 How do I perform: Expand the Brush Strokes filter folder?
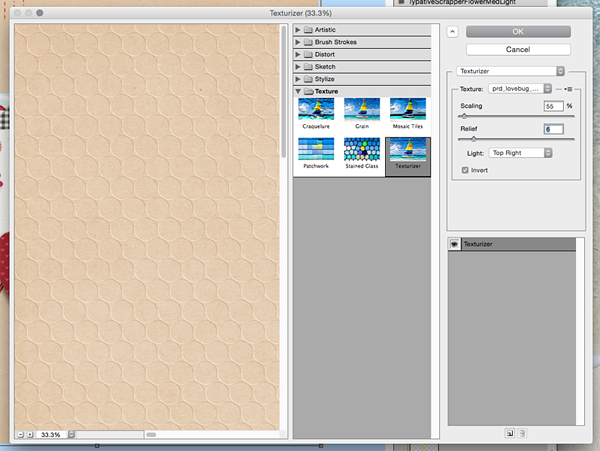coord(298,42)
